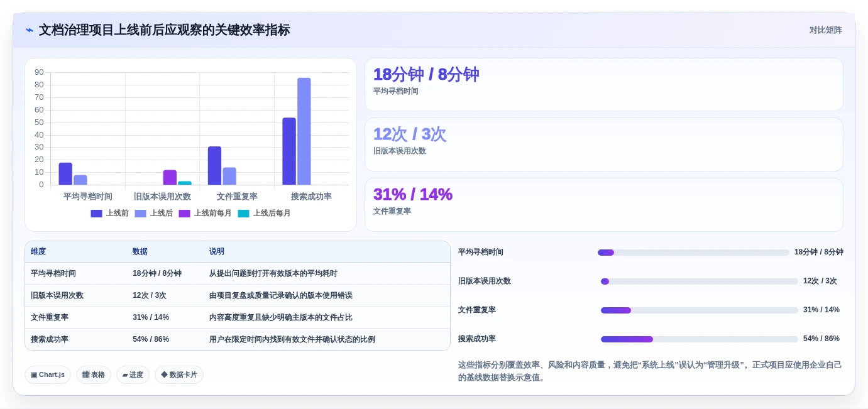
Task: Click chart axis label 文件重复率
Action: pyautogui.click(x=237, y=197)
